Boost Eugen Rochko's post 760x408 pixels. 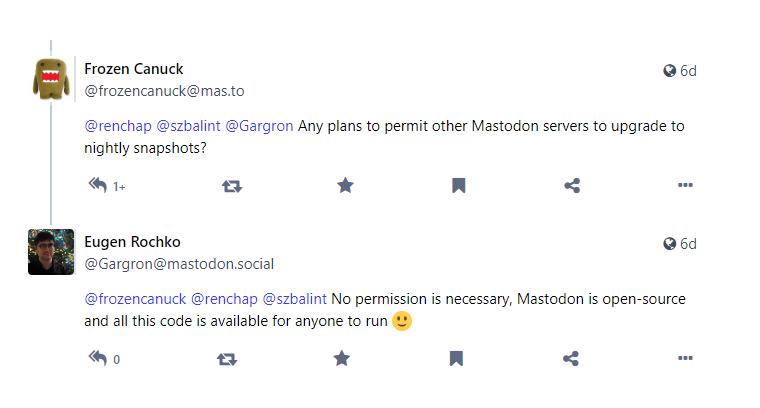[x=227, y=359]
